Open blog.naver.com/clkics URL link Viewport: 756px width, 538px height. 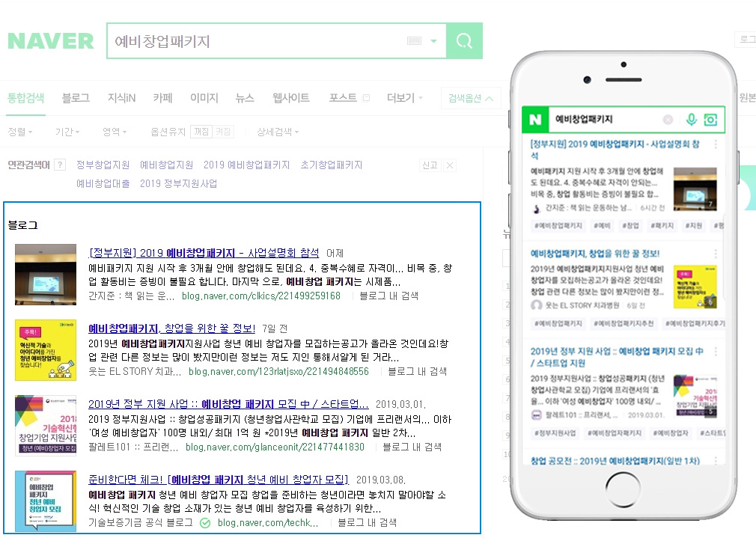pos(260,296)
